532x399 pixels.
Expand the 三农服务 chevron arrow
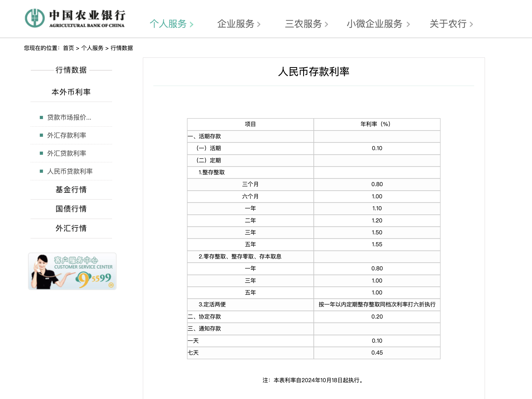pos(326,24)
